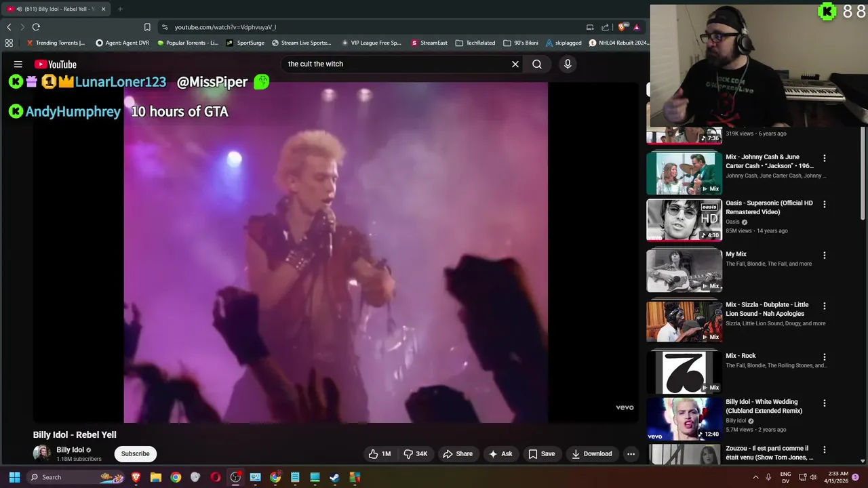Share the Billy Idol video
Screen dimensions: 868x488
click(458, 454)
